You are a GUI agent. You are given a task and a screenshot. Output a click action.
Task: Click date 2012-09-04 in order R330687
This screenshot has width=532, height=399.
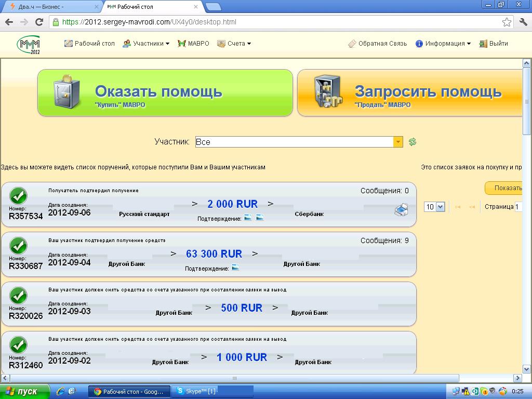(69, 262)
